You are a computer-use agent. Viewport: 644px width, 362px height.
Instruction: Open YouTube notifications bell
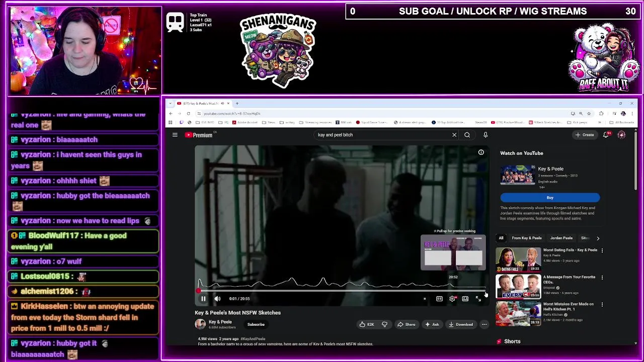[x=606, y=135]
